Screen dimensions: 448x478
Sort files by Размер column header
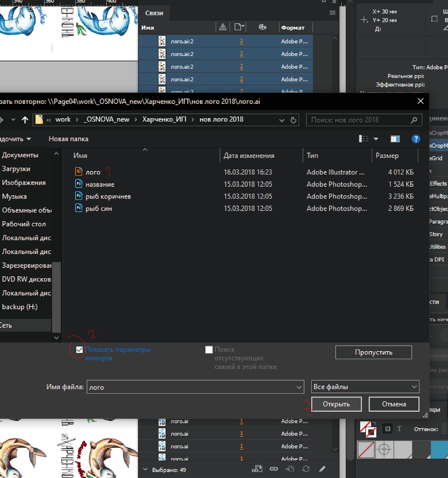tap(387, 156)
